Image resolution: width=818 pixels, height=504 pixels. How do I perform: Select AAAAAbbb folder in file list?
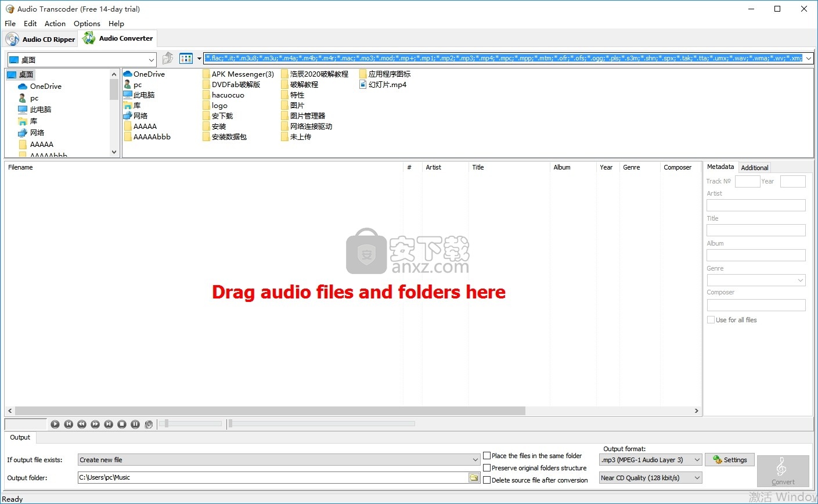tap(147, 136)
